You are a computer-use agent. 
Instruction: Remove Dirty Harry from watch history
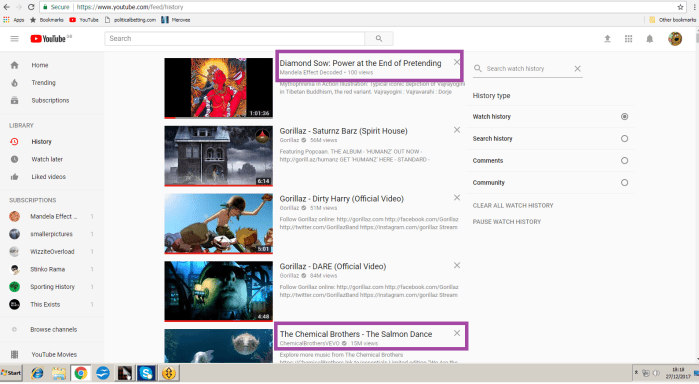pyautogui.click(x=456, y=198)
